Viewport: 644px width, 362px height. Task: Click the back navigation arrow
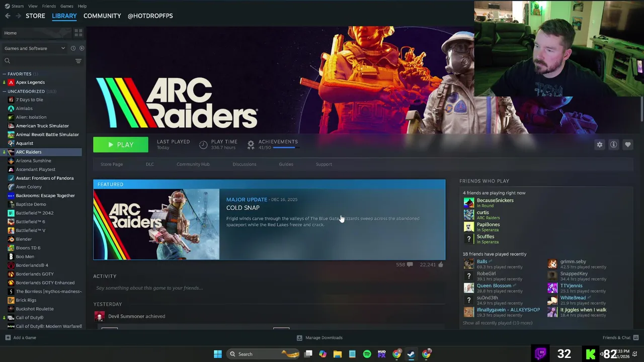pyautogui.click(x=8, y=16)
